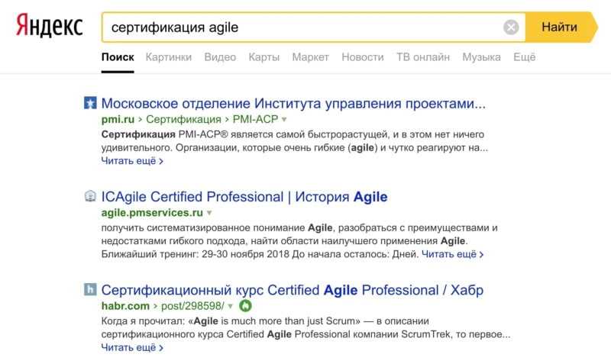Open the Московское отделение Института управления проектами result

click(x=293, y=104)
